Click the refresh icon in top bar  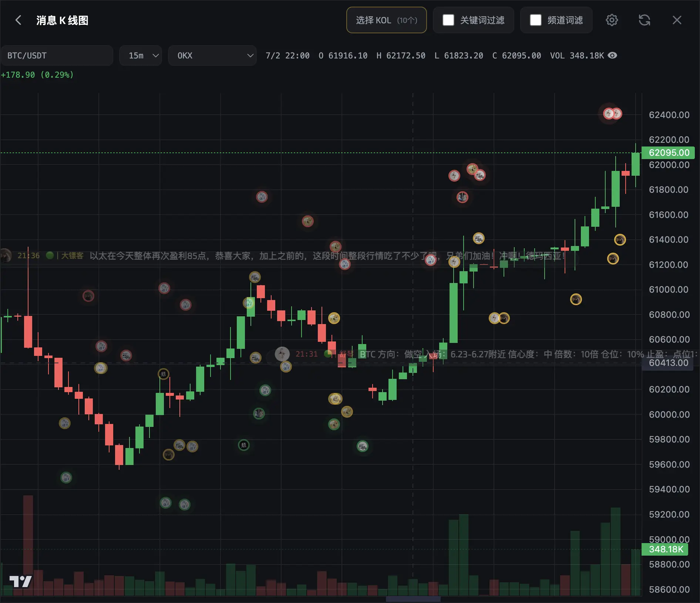tap(644, 20)
